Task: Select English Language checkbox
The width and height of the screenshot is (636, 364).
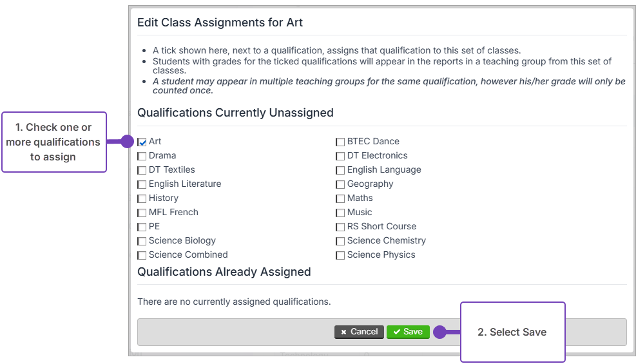Action: coord(340,170)
